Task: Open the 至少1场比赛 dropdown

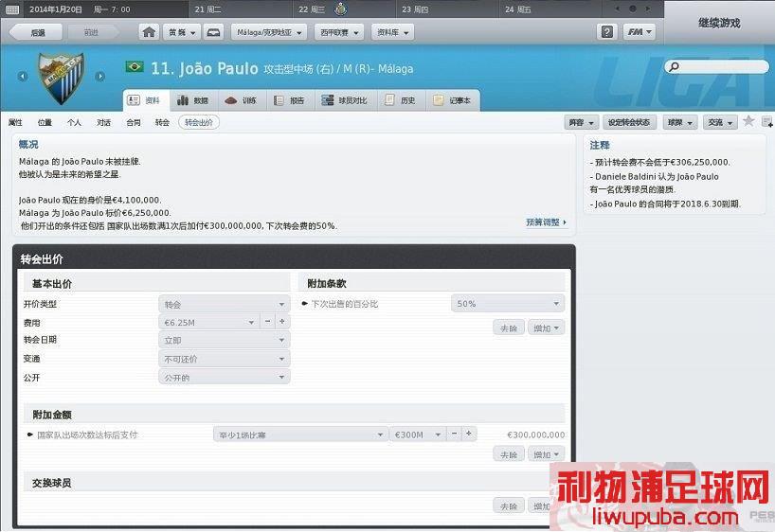Action: 300,434
